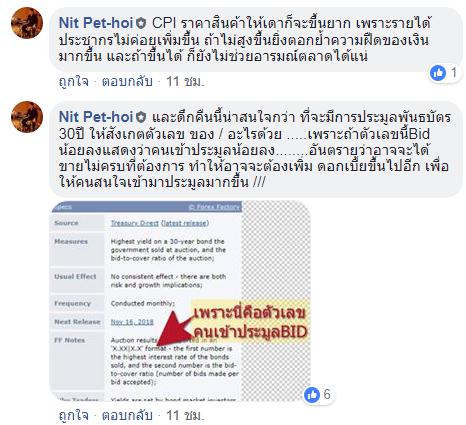Click badge icon beside first Nit Pet-hoi name

tap(141, 23)
